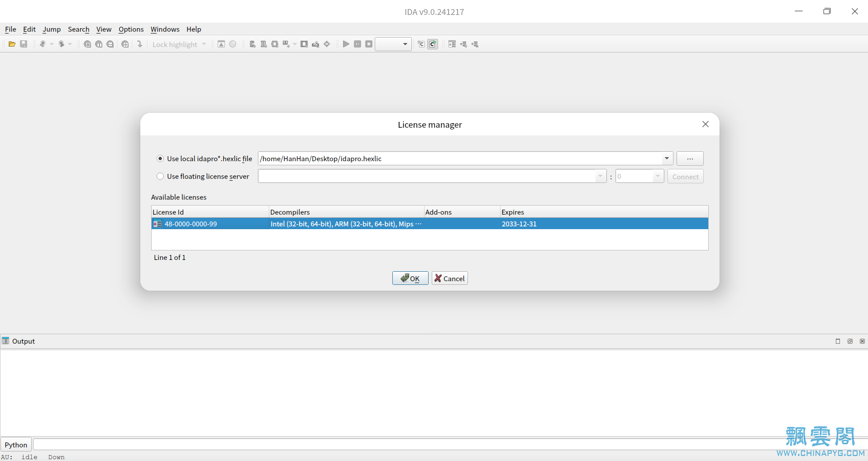868x461 pixels.
Task: Close the License manager dialog
Action: (705, 124)
